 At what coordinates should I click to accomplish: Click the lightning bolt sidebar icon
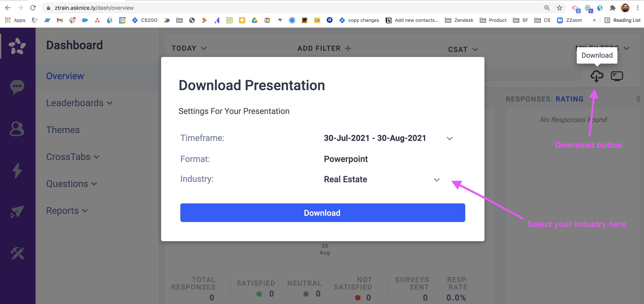pyautogui.click(x=17, y=171)
